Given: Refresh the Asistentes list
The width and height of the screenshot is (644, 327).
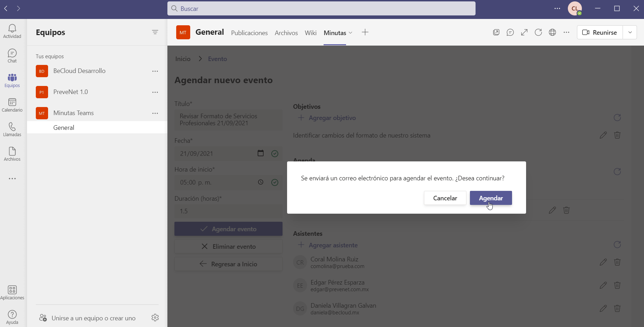Looking at the screenshot, I should 617,245.
